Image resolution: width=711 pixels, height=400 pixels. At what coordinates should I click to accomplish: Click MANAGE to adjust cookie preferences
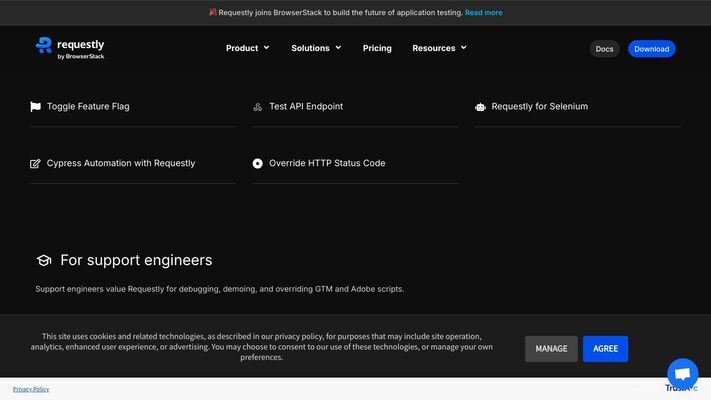click(551, 349)
